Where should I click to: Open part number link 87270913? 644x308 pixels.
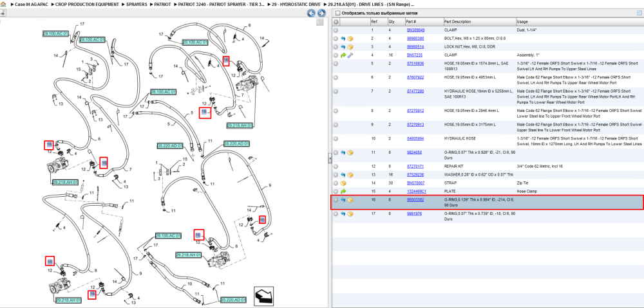(x=415, y=124)
